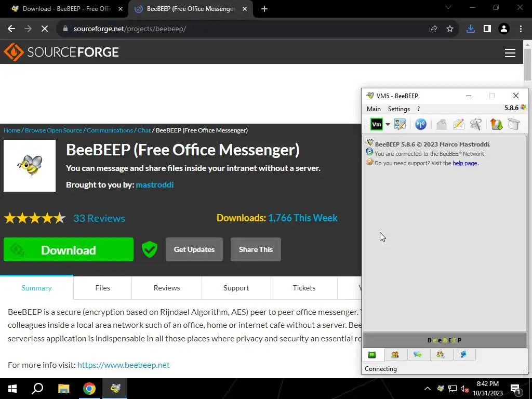Viewport: 532px width, 399px height.
Task: Click the Communications breadcrumb link
Action: pyautogui.click(x=110, y=130)
